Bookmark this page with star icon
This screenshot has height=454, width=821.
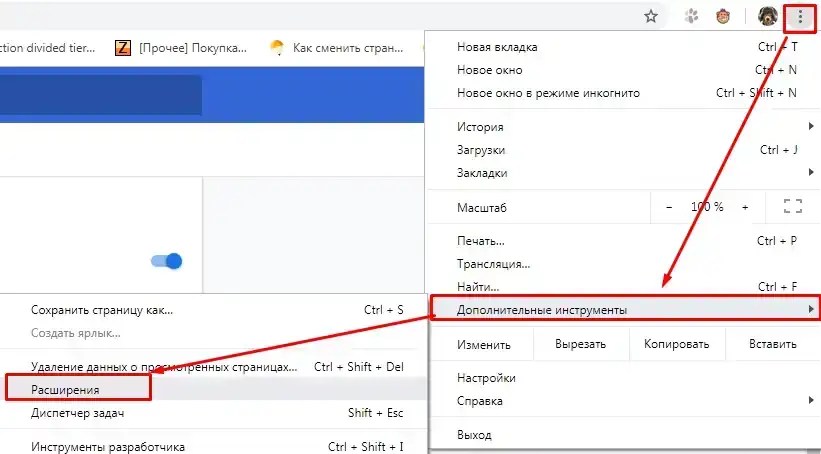[x=651, y=17]
